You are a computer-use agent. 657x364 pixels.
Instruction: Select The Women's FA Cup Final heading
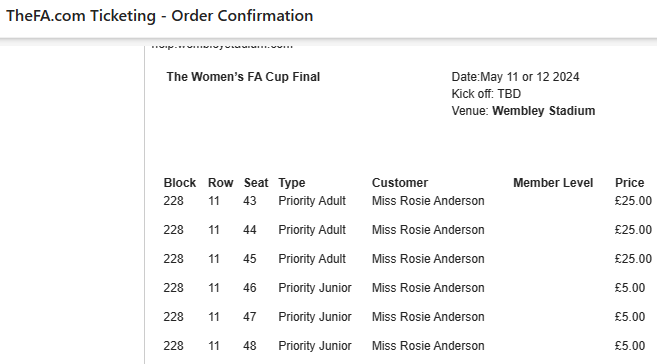[243, 77]
